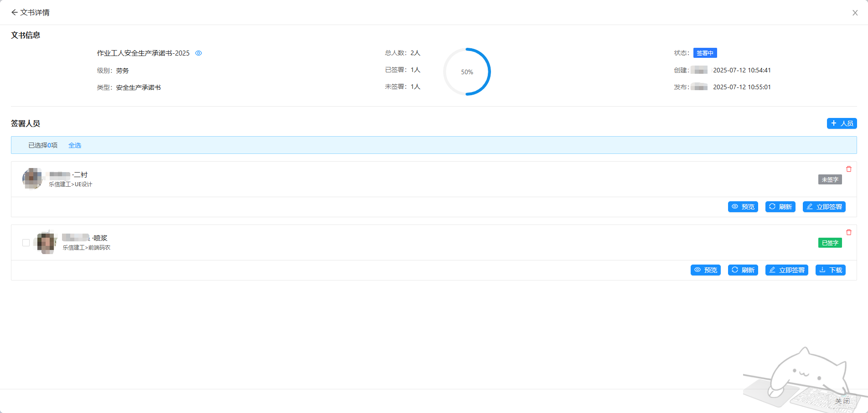Click 全选 to select all signers
The image size is (868, 413).
click(x=75, y=145)
